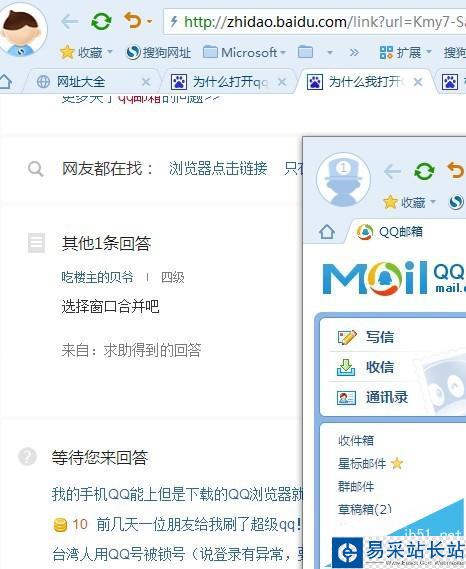Expand the 收藏 dropdown in QQ邮箱 window

pos(433,201)
